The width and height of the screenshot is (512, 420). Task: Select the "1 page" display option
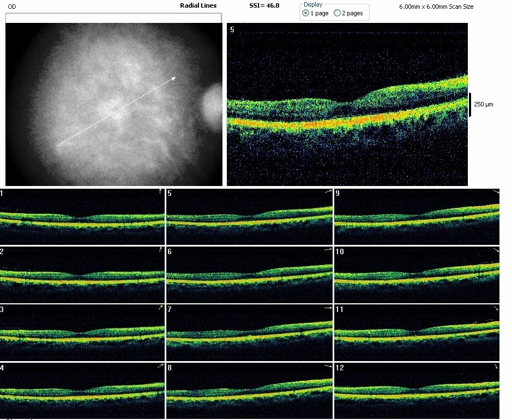[305, 13]
